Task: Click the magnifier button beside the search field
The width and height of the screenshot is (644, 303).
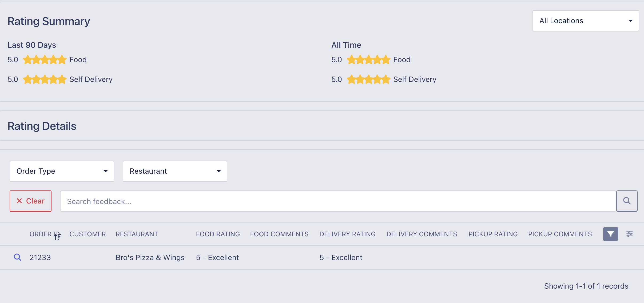Action: (x=627, y=201)
